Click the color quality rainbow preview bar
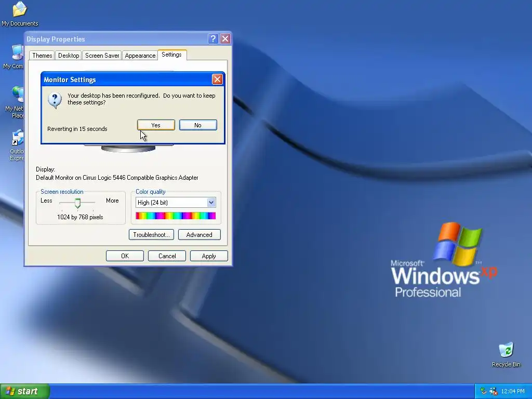The width and height of the screenshot is (532, 399). [176, 216]
